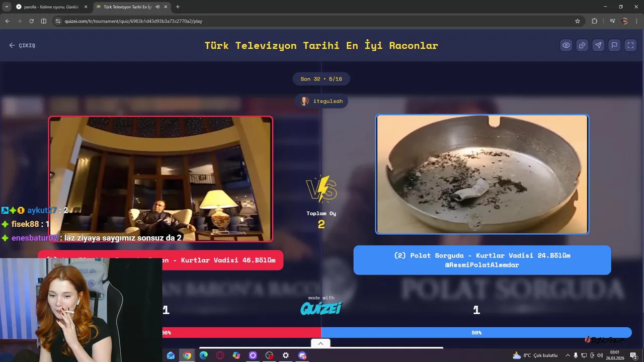Open Mail app in taskbar
Image resolution: width=644 pixels, height=362 pixels.
(x=171, y=355)
